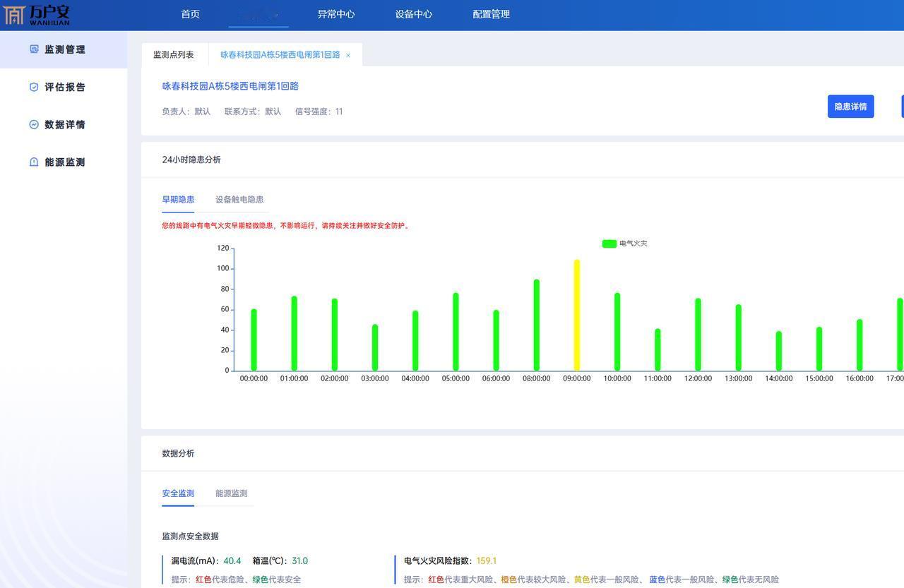Go to 能源监测 in the sidebar

click(x=65, y=162)
